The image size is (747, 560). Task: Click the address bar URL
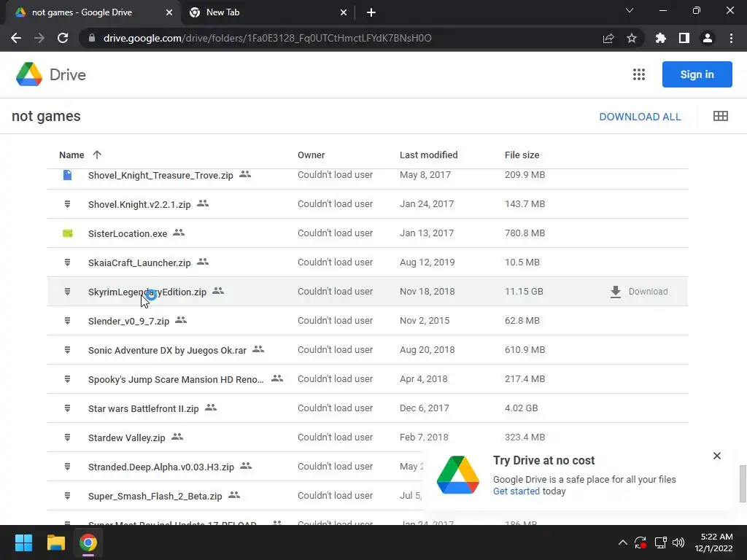(267, 38)
